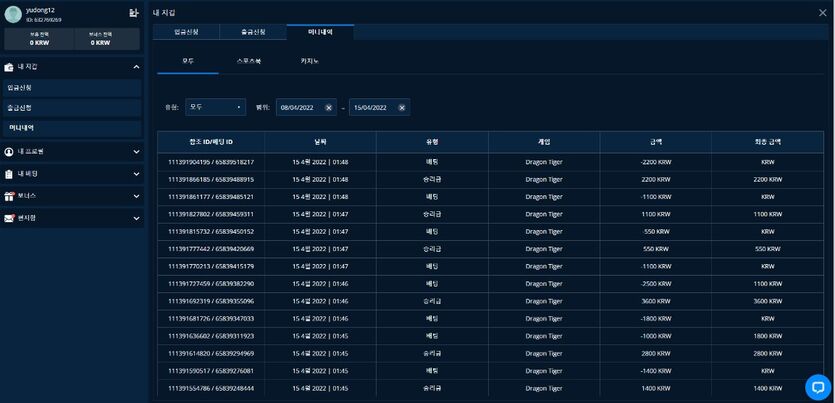The width and height of the screenshot is (835, 403).
Task: Click ID 111391692319 / 65839355096
Action: (211, 301)
